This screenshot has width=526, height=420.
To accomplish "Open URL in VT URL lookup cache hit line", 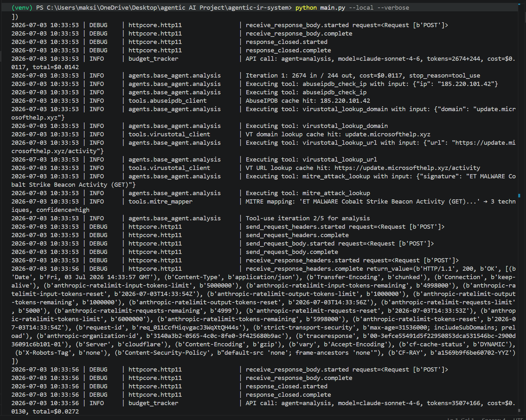I will click(407, 168).
